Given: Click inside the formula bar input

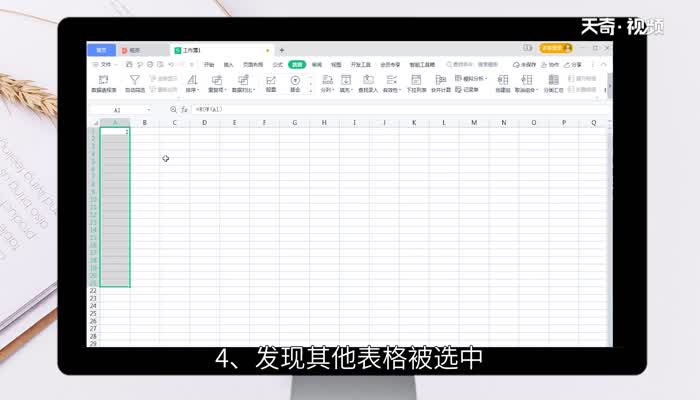Looking at the screenshot, I should (400, 109).
